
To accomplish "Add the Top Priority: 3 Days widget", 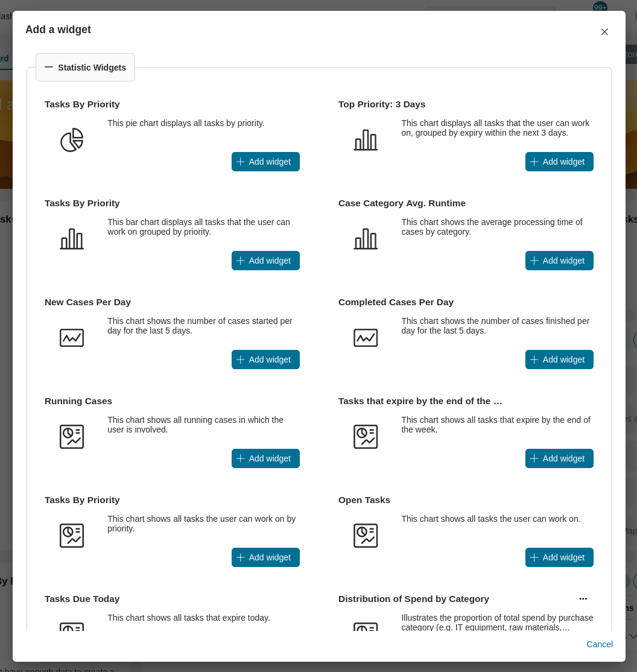I will (x=559, y=162).
